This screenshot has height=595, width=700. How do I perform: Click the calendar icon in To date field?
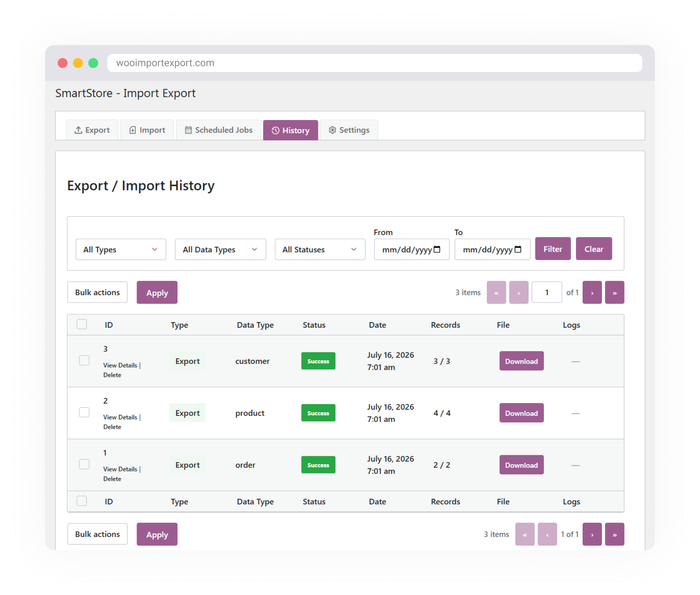click(x=518, y=249)
